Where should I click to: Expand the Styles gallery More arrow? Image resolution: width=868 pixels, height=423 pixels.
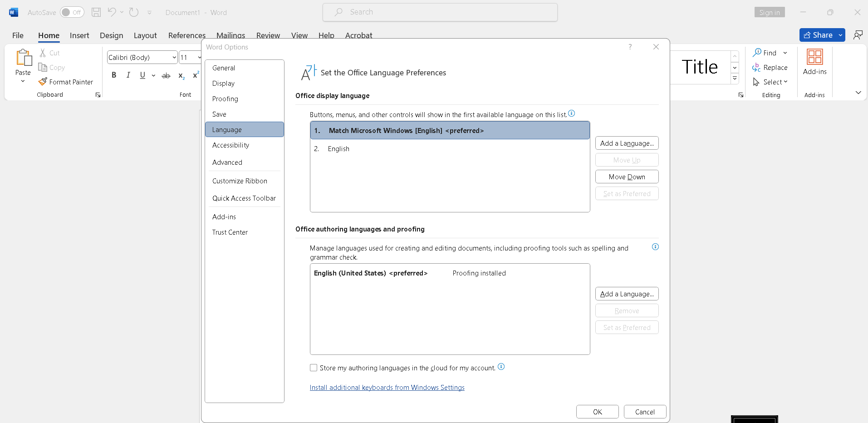coord(735,79)
